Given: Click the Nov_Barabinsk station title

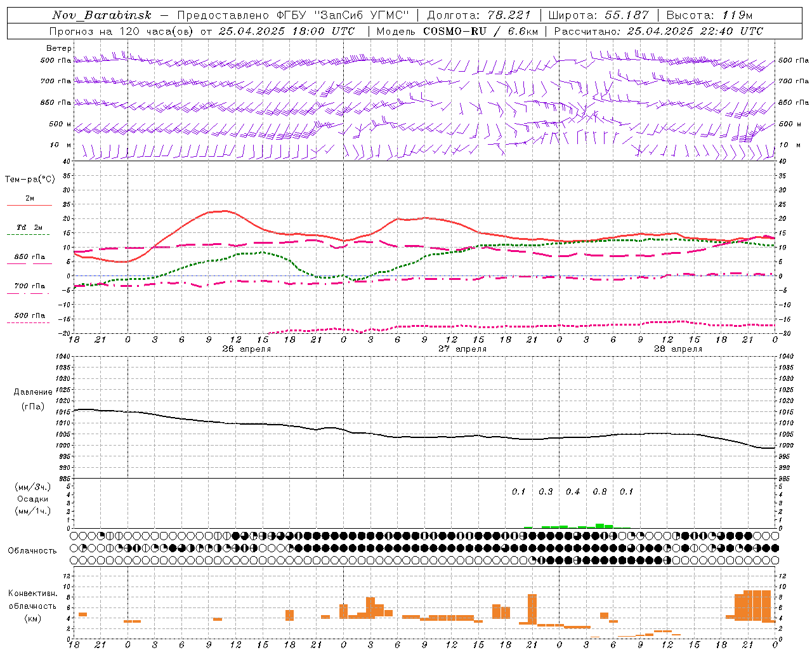Looking at the screenshot, I should [101, 15].
